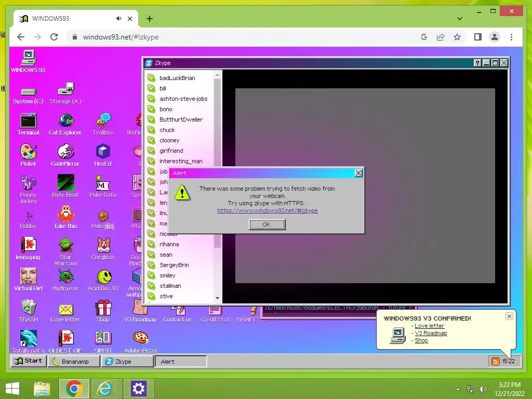
Task: Select contact rihanna
Action: point(180,244)
